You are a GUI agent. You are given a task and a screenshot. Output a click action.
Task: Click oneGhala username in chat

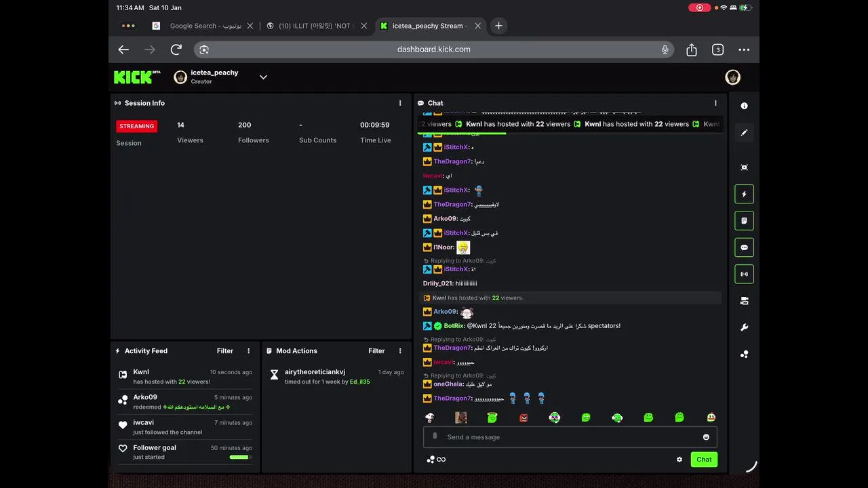tap(449, 384)
